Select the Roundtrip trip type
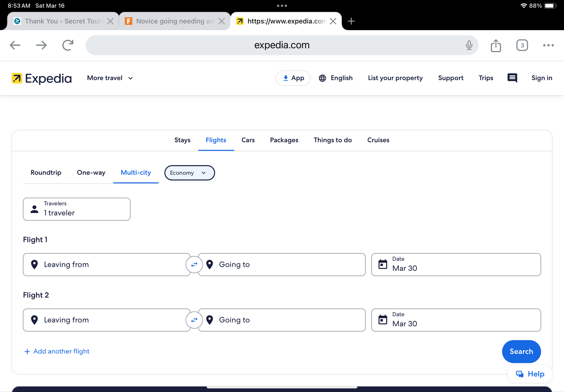This screenshot has height=392, width=564. pyautogui.click(x=46, y=173)
